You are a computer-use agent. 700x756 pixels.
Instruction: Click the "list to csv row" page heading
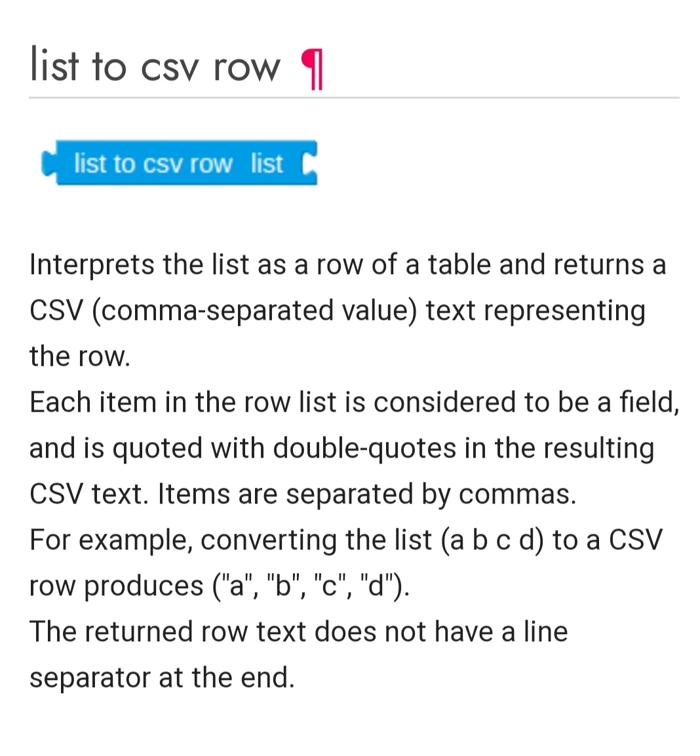click(155, 66)
